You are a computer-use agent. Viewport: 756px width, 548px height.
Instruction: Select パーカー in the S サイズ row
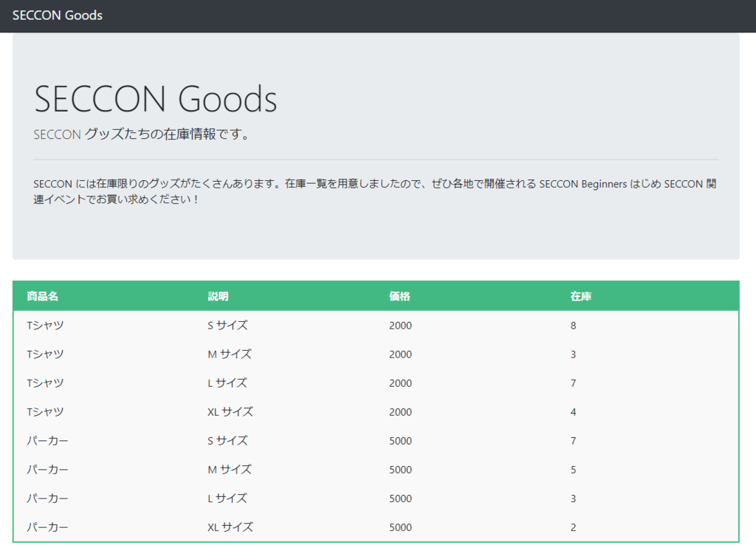click(x=47, y=441)
